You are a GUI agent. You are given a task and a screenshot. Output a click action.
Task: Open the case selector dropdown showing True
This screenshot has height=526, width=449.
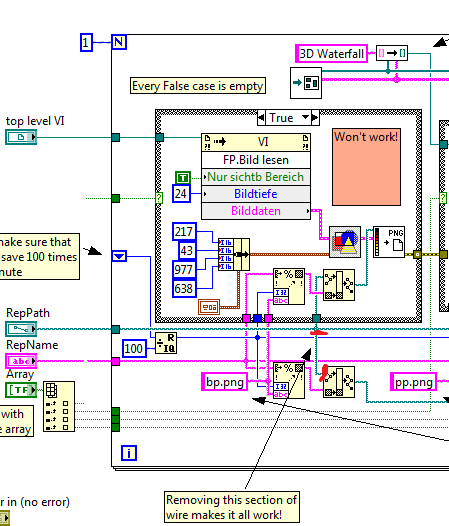pos(289,118)
